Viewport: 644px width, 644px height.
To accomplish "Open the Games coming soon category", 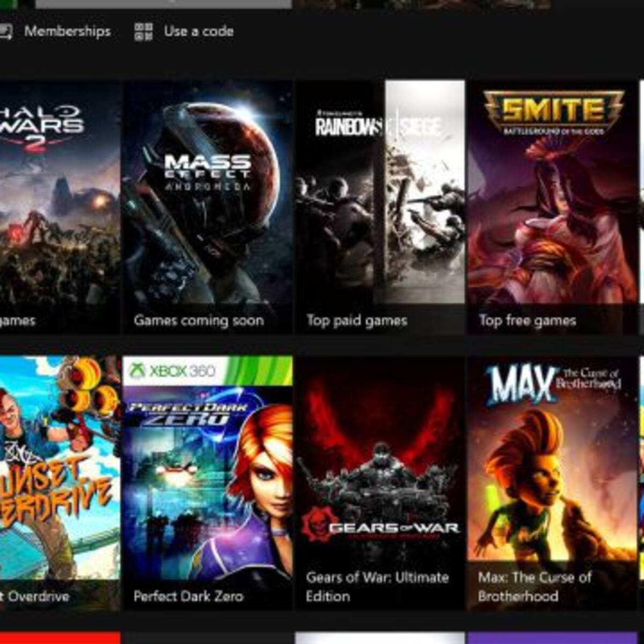I will pos(199,320).
